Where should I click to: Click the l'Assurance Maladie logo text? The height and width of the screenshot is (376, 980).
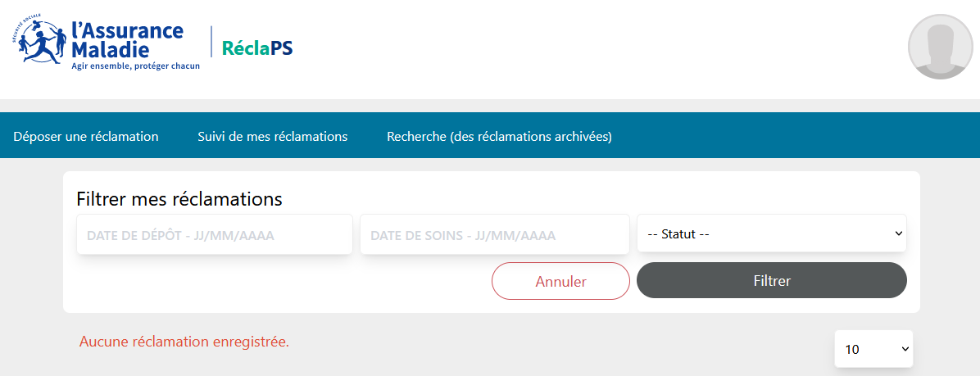[128, 39]
